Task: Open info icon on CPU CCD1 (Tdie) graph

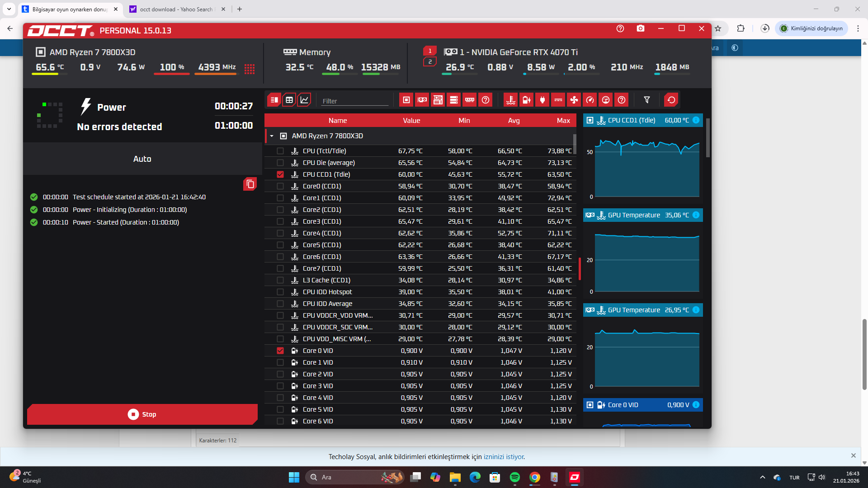Action: pyautogui.click(x=696, y=120)
